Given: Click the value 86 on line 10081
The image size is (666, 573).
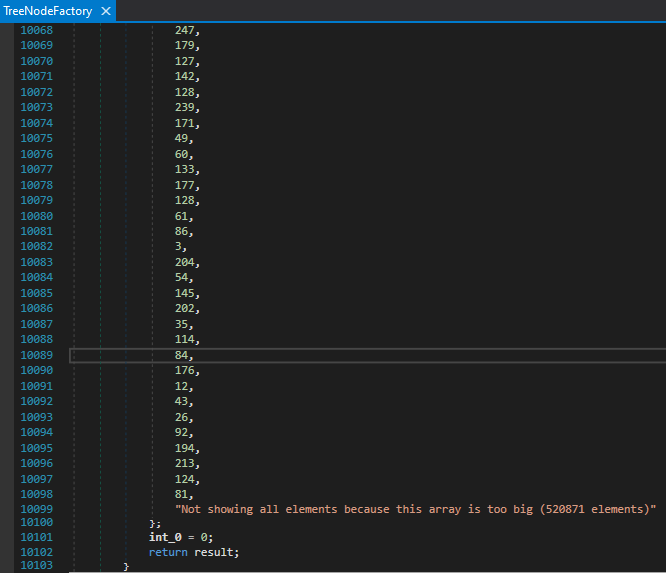Looking at the screenshot, I should [x=181, y=231].
